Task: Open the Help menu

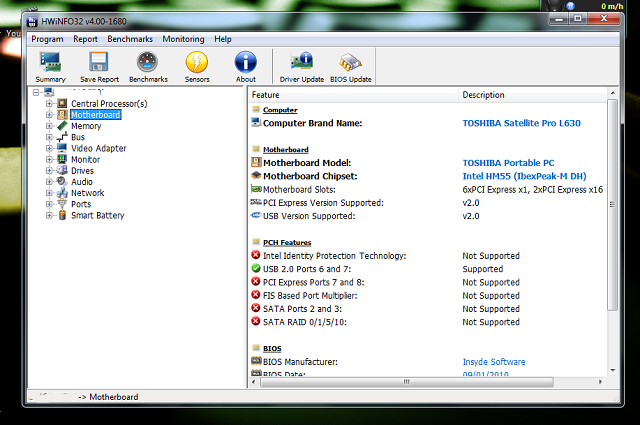Action: 223,39
